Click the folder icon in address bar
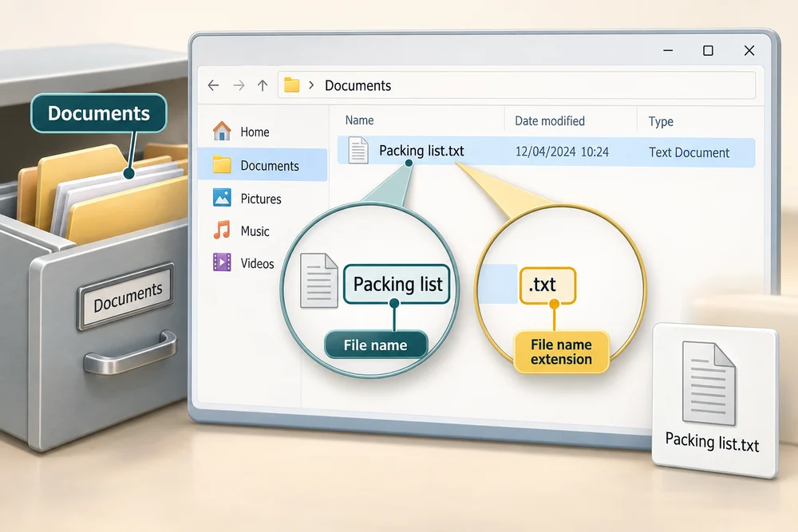The height and width of the screenshot is (532, 798). [x=291, y=85]
